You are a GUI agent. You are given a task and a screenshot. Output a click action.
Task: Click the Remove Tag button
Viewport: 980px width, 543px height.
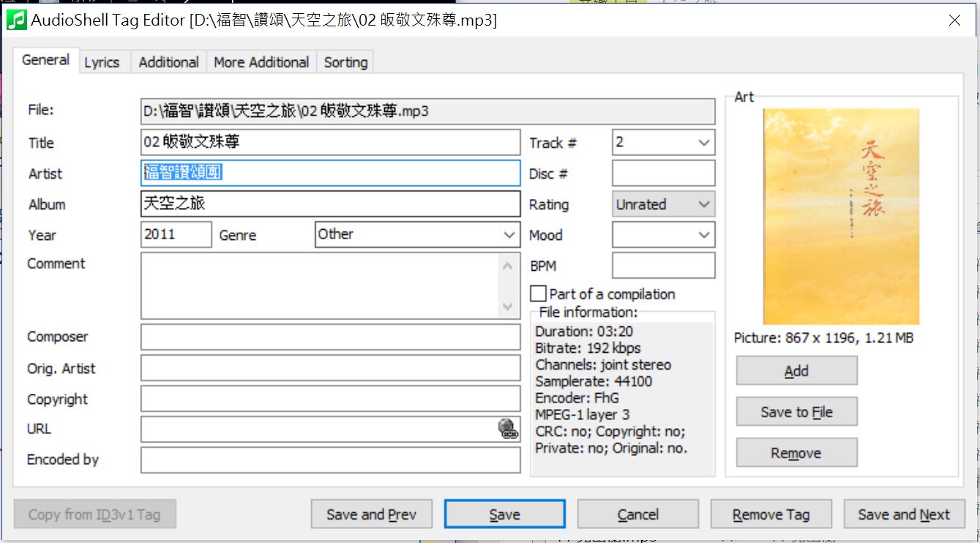point(771,514)
